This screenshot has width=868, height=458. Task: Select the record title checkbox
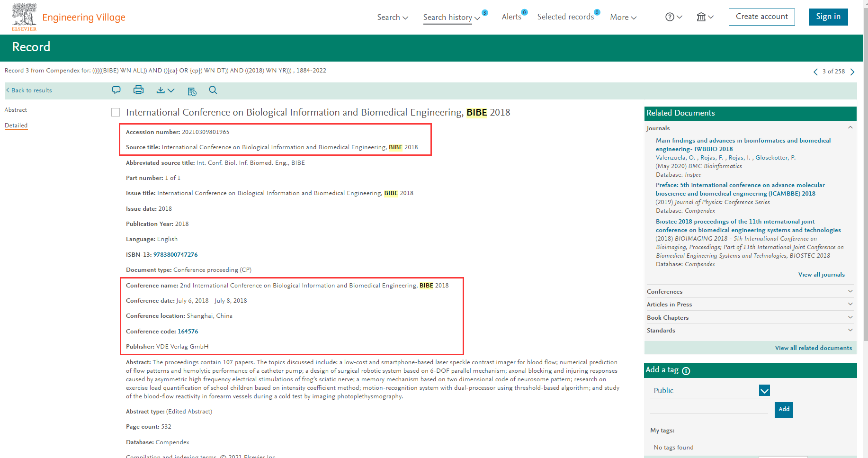tap(116, 112)
